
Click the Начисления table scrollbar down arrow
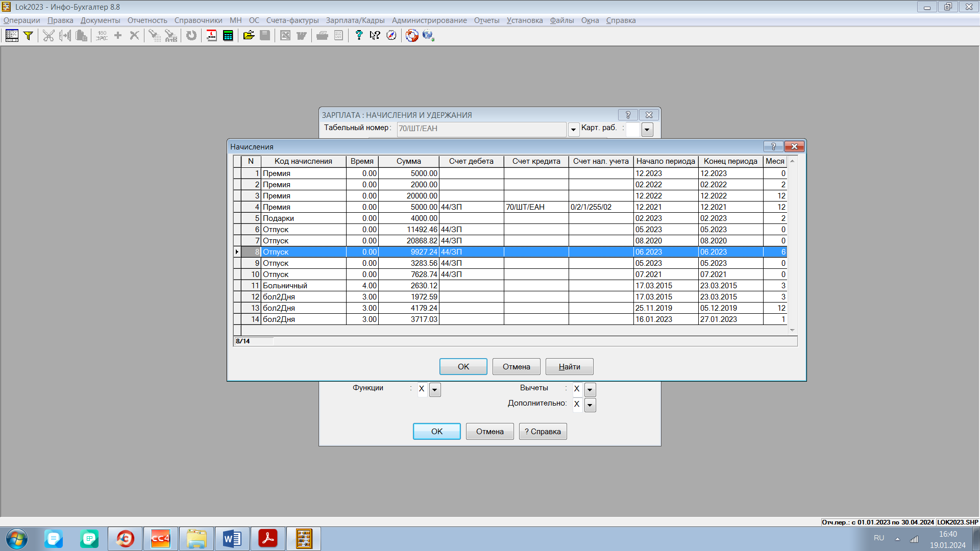(x=793, y=331)
